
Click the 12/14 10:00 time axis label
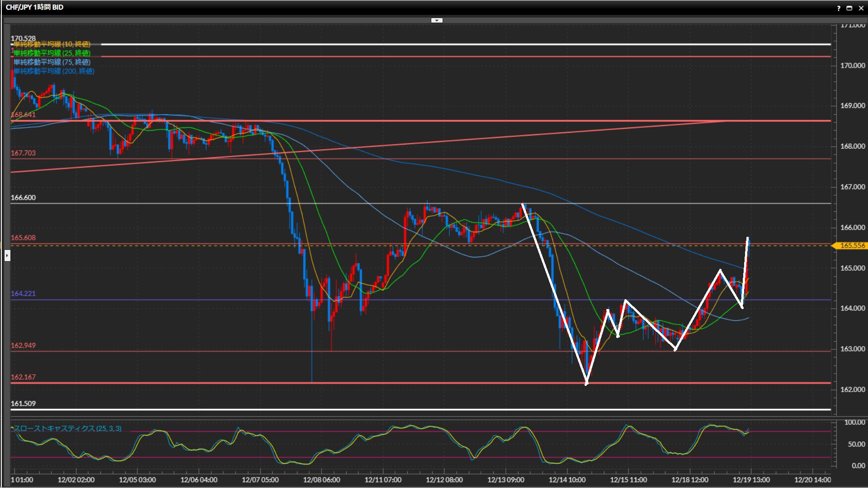coord(567,480)
